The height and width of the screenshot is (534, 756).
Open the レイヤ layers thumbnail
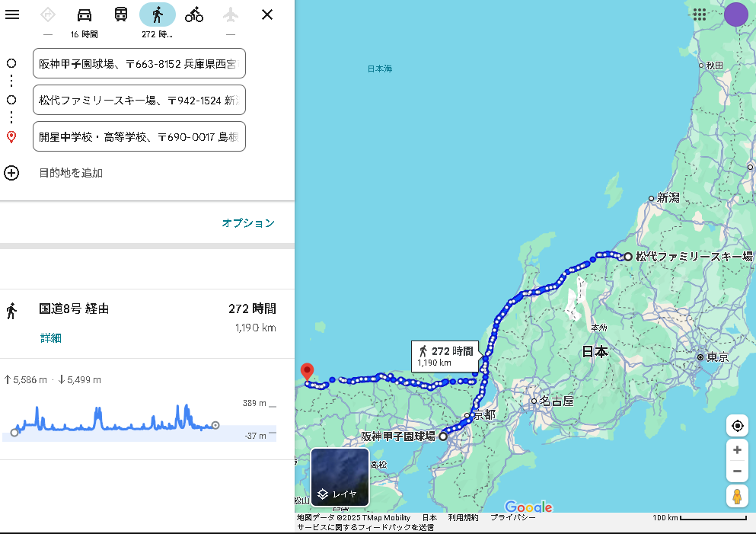[340, 477]
